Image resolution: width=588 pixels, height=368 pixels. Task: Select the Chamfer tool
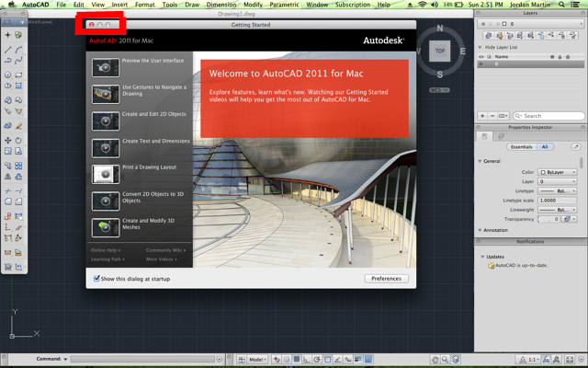(x=18, y=201)
